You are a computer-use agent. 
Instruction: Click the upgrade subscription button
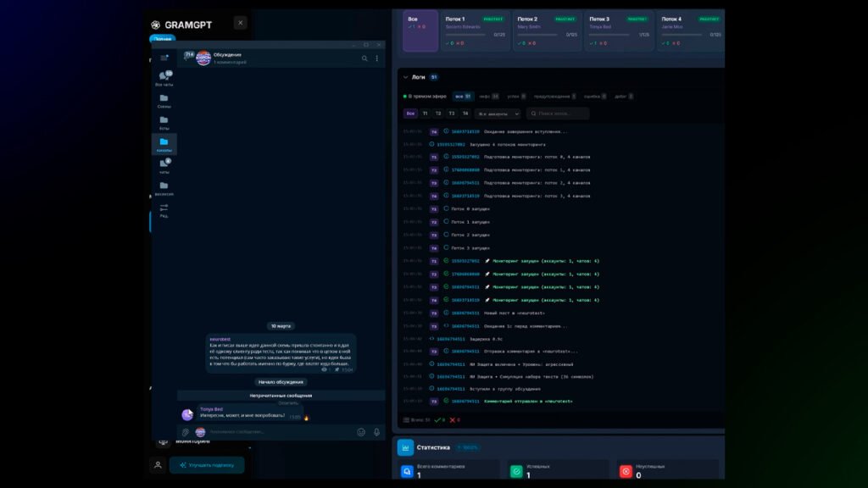click(207, 465)
